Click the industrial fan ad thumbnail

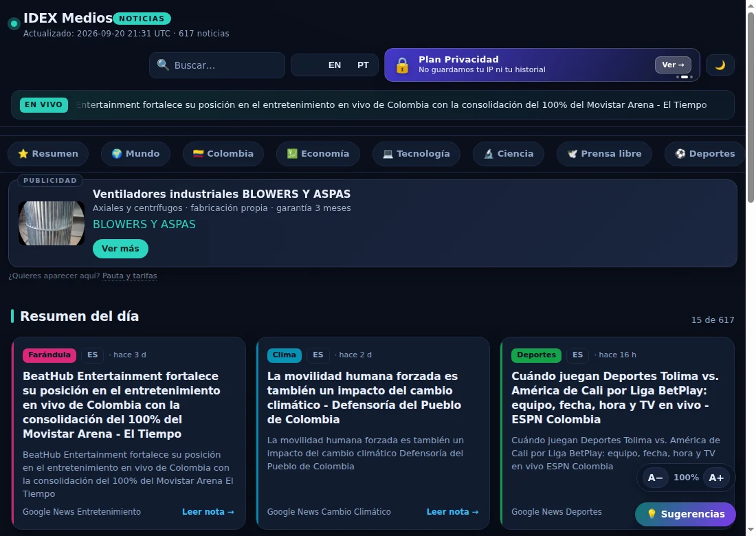pyautogui.click(x=52, y=223)
